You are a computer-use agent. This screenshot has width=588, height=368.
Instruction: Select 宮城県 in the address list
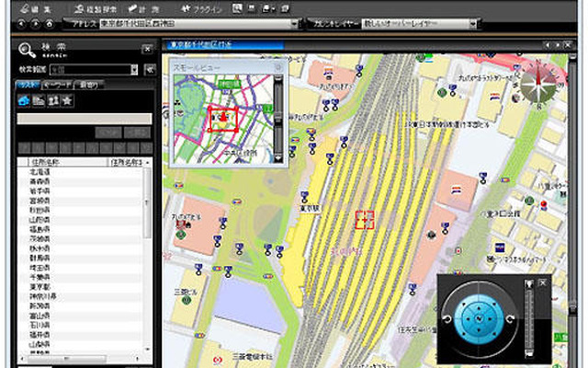coord(40,201)
